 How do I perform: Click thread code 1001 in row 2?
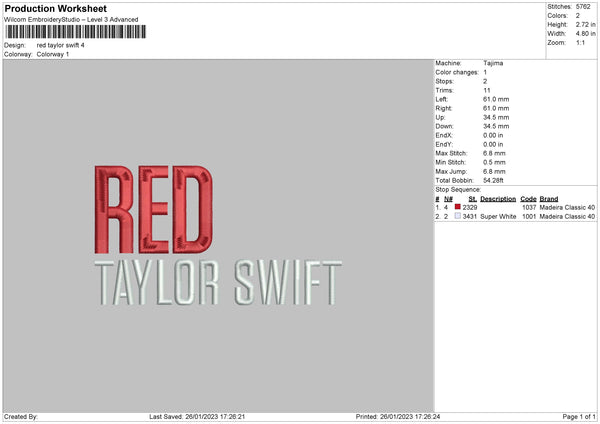coord(529,217)
